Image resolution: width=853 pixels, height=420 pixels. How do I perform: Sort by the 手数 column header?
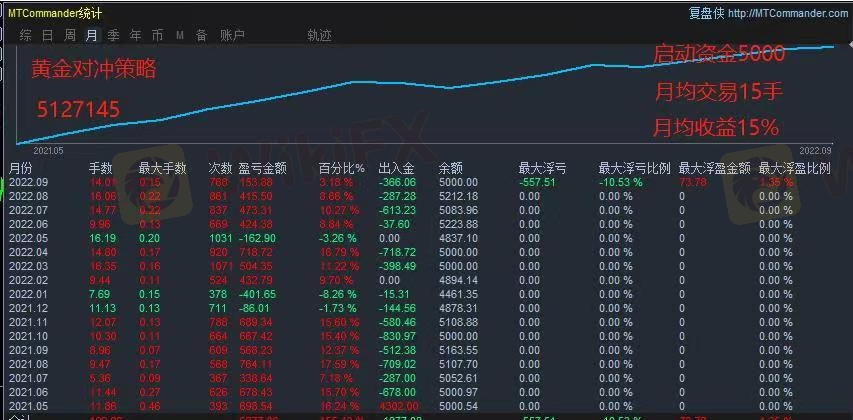tap(101, 168)
